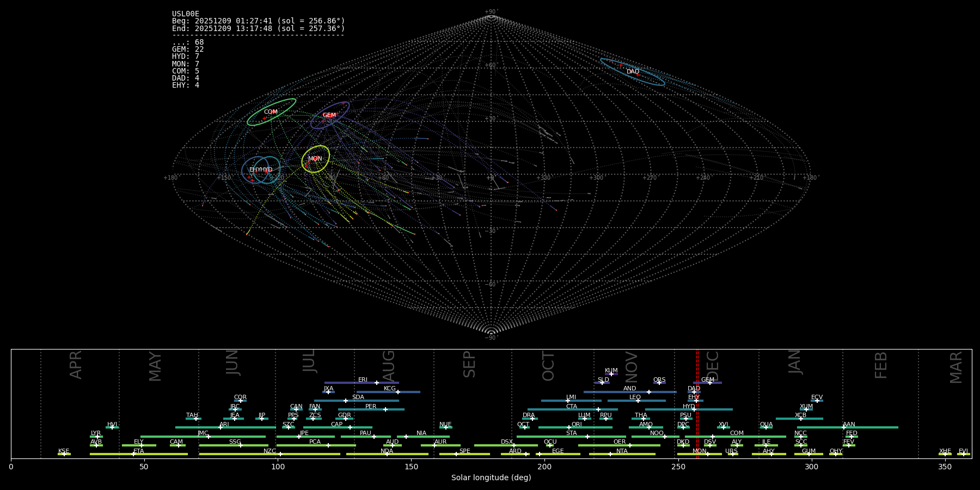Click the ERI activity bar in timeline
Image resolution: width=980 pixels, height=490 pixels.
click(362, 383)
